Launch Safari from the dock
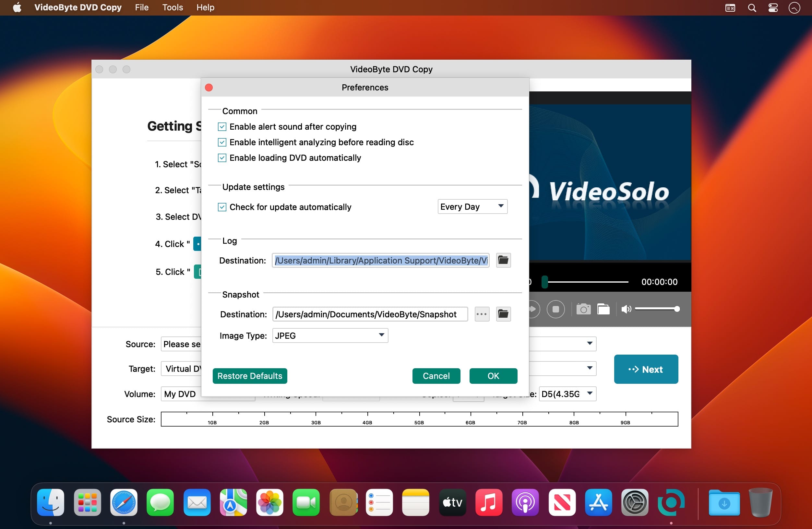 [124, 502]
